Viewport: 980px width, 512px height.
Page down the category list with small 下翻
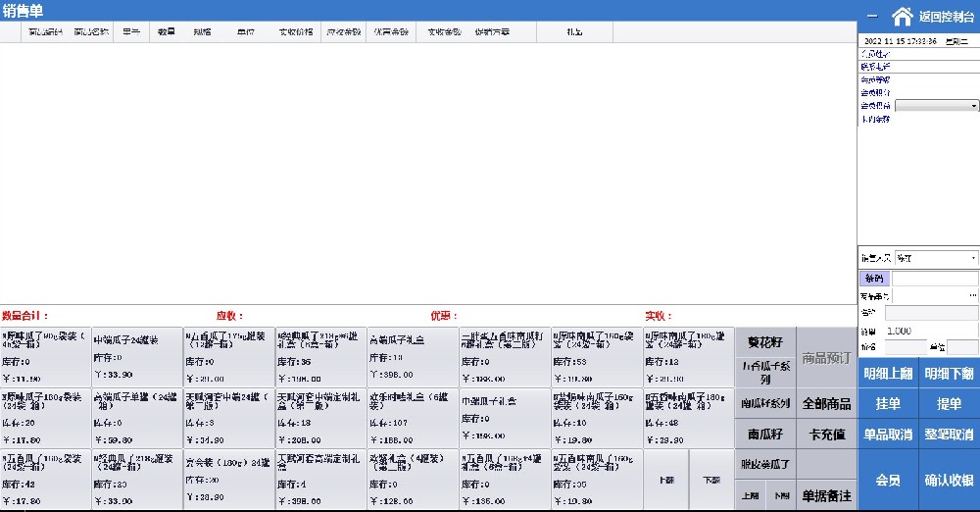pyautogui.click(x=781, y=495)
